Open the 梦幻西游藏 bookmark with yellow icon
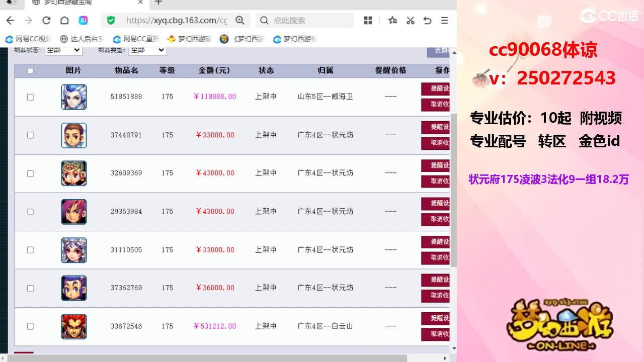 point(190,39)
